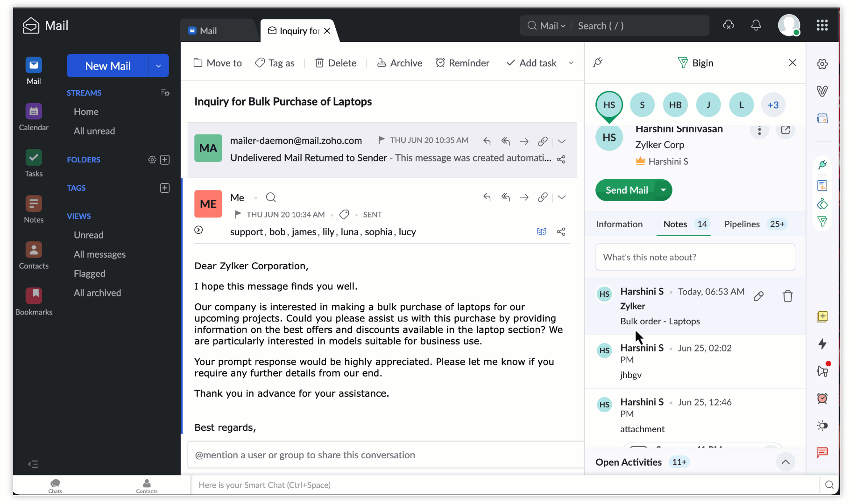Viewport: 855px width, 504px height.
Task: Open the New Mail dropdown arrow
Action: pyautogui.click(x=159, y=66)
